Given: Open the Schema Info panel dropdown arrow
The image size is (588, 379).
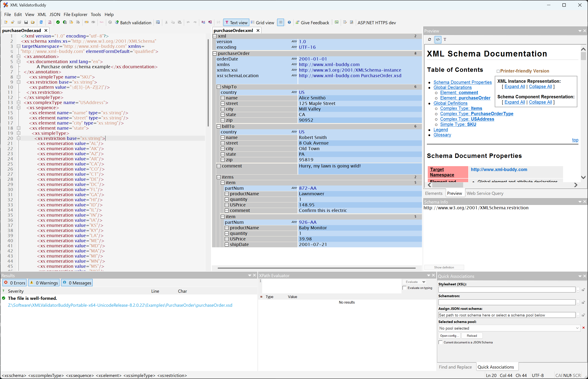Looking at the screenshot, I should point(580,202).
